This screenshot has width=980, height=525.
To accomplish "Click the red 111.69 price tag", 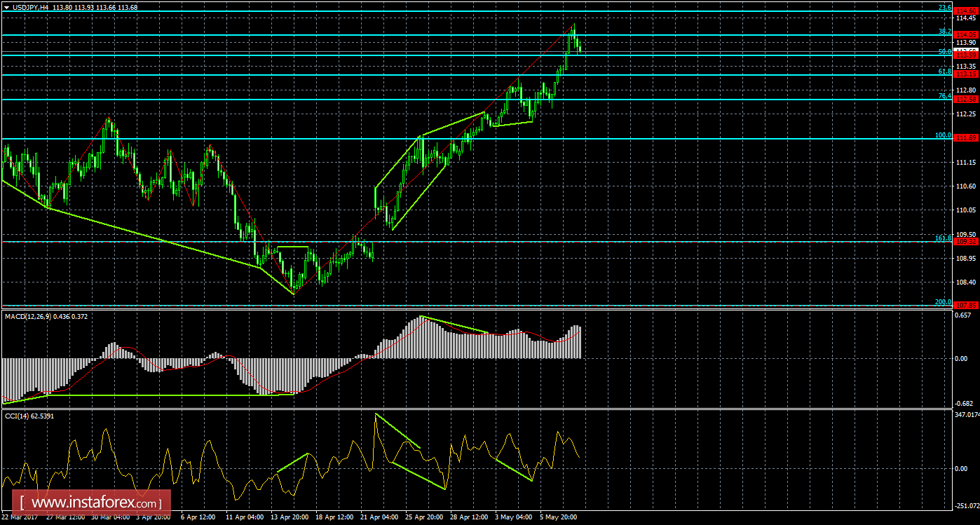I will [x=967, y=138].
